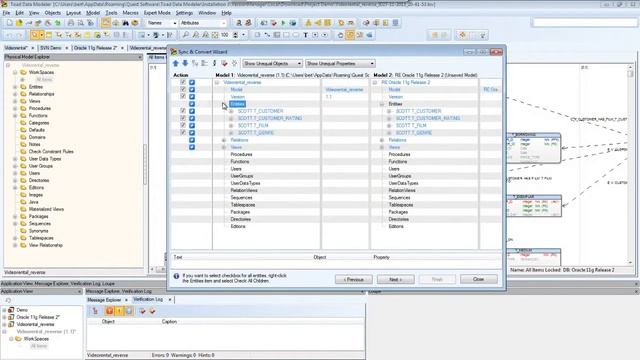640x360 pixels.
Task: Click the green Run arrow toolbar icon
Action: coord(283,23)
